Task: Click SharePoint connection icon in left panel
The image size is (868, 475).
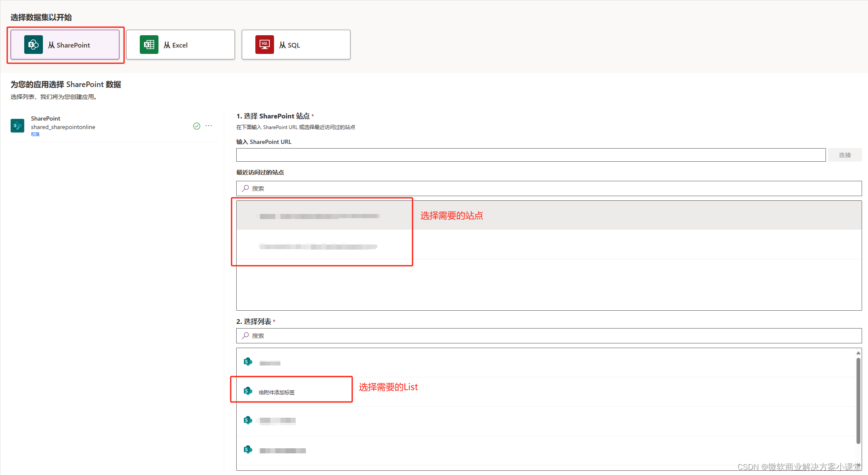Action: tap(17, 126)
